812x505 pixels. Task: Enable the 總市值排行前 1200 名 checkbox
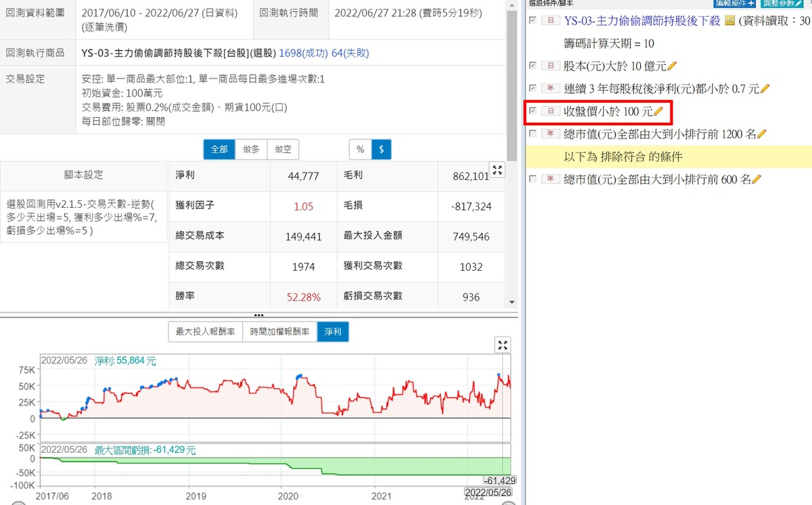533,134
